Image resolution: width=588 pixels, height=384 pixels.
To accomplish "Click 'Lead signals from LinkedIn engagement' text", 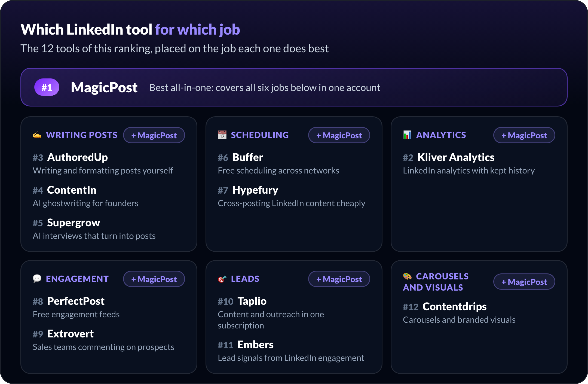I will point(291,358).
